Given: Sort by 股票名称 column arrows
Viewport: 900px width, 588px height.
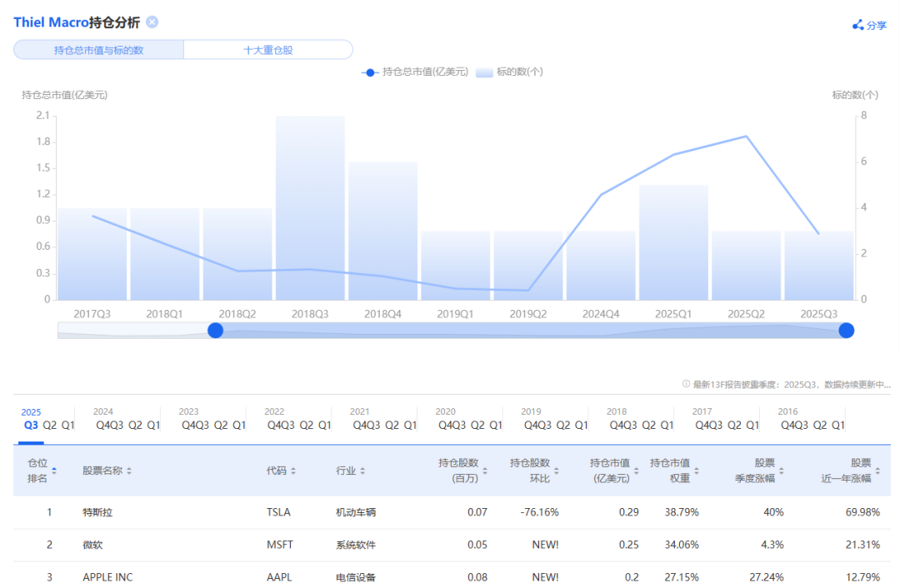Looking at the screenshot, I should [x=129, y=471].
